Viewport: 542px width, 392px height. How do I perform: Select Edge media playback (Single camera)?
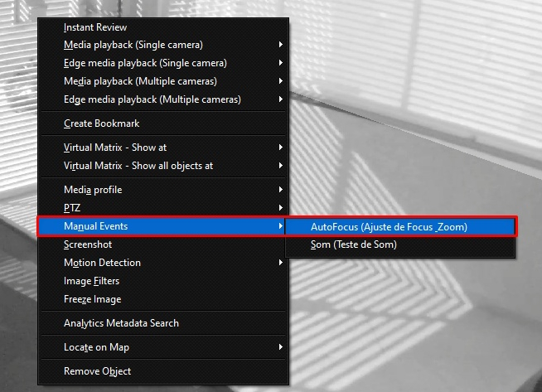(x=163, y=63)
